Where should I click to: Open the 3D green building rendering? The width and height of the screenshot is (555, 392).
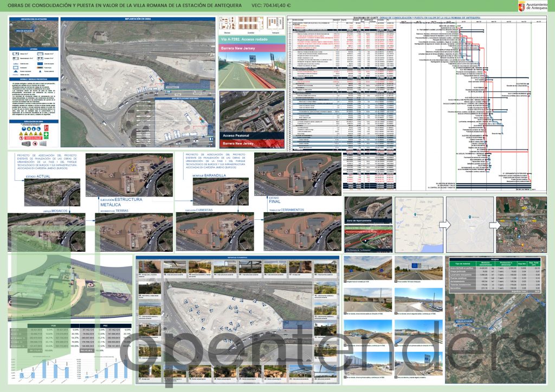click(x=70, y=288)
